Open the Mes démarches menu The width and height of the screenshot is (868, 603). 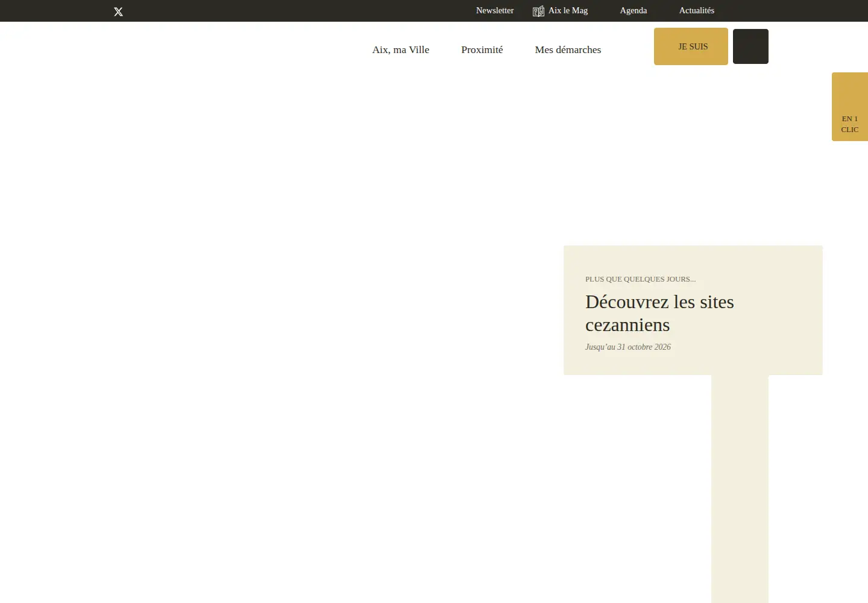coord(568,49)
